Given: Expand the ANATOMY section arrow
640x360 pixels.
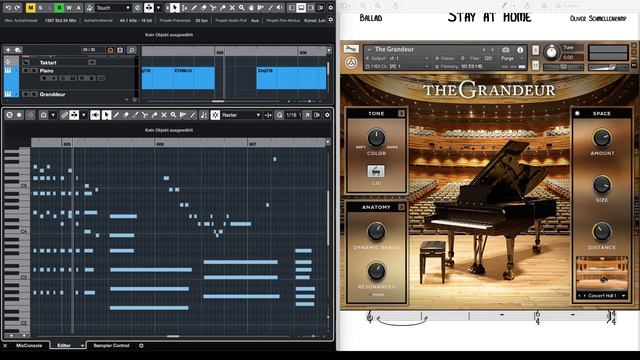Looking at the screenshot, I should pyautogui.click(x=401, y=207).
